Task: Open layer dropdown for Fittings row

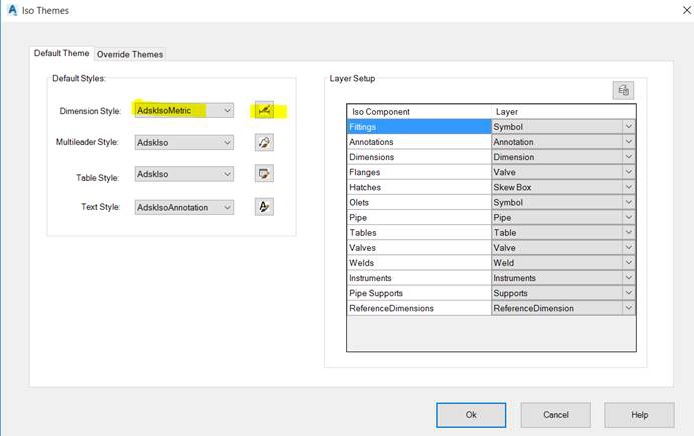Action: [x=628, y=127]
